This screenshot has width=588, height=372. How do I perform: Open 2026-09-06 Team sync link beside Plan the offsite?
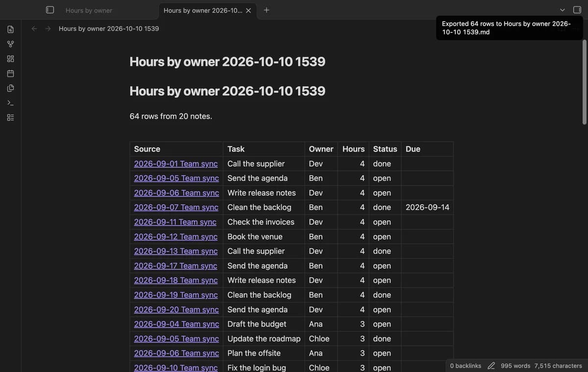coord(176,353)
